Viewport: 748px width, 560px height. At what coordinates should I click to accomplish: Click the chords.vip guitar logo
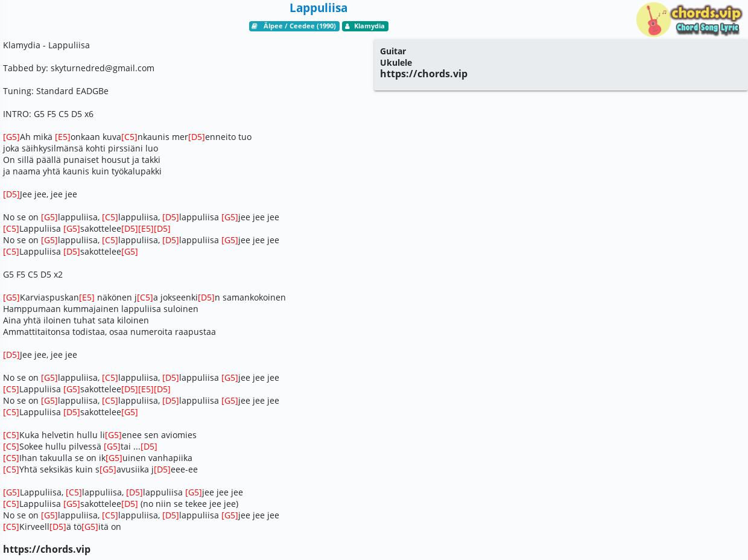point(689,19)
